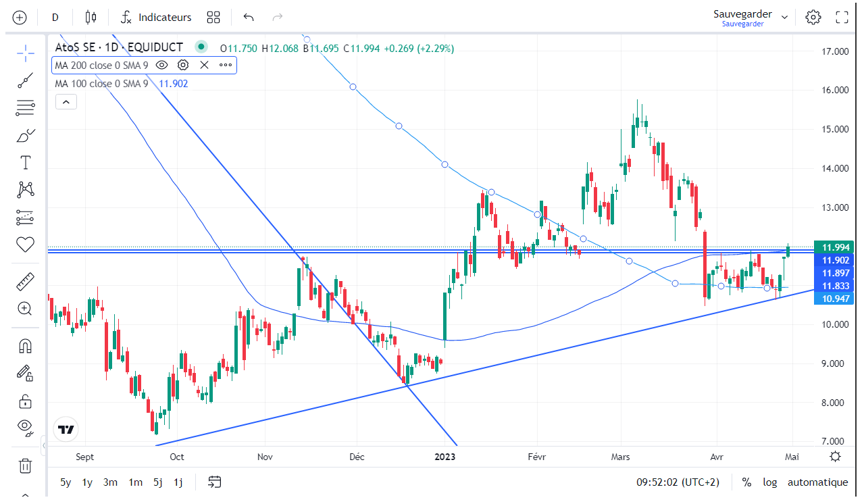Toggle logarithmic scale with log

(769, 482)
